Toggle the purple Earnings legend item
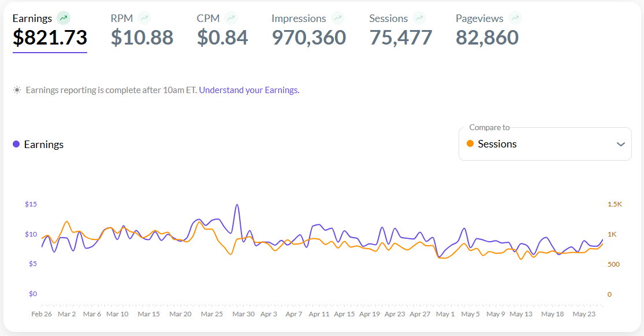 38,145
